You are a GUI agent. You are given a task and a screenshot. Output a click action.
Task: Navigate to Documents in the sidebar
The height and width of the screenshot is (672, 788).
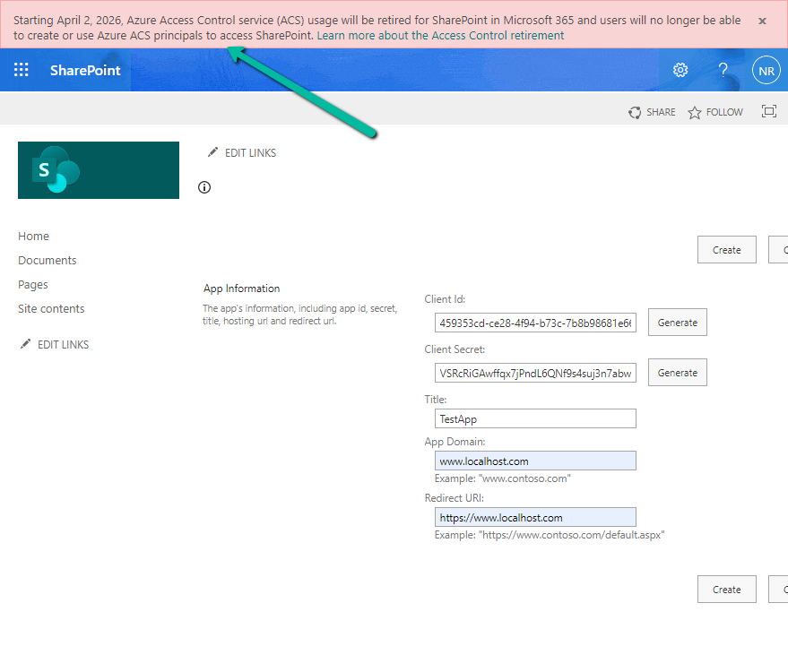pos(47,260)
